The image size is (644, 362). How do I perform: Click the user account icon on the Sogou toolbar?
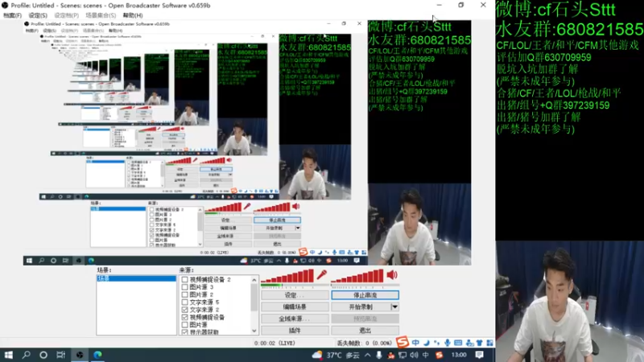tap(469, 343)
